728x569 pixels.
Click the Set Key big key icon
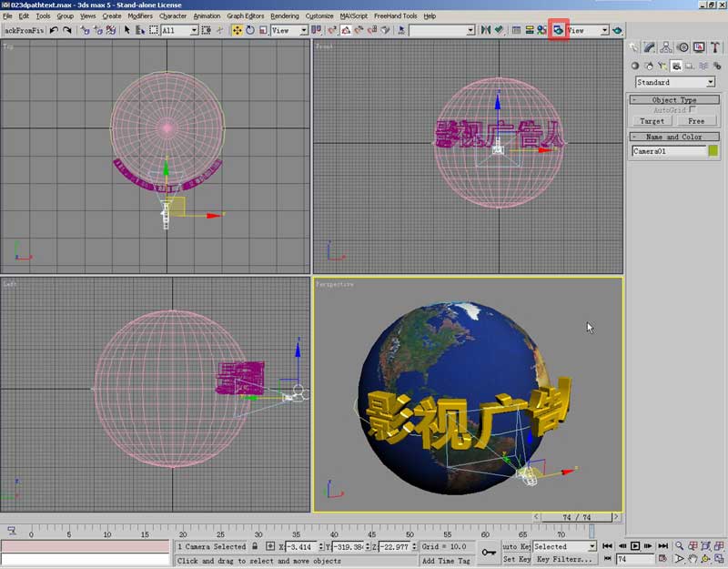(x=489, y=552)
